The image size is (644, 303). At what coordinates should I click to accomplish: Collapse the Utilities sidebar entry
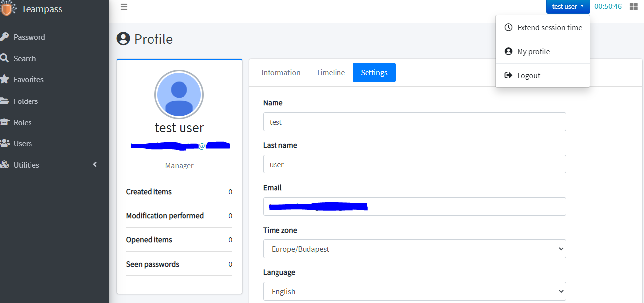[95, 164]
